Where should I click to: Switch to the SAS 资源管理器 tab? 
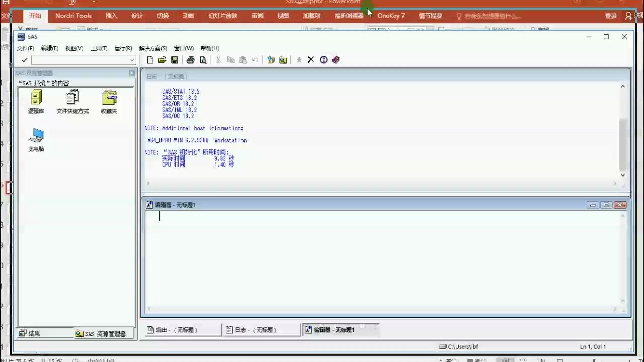click(104, 333)
